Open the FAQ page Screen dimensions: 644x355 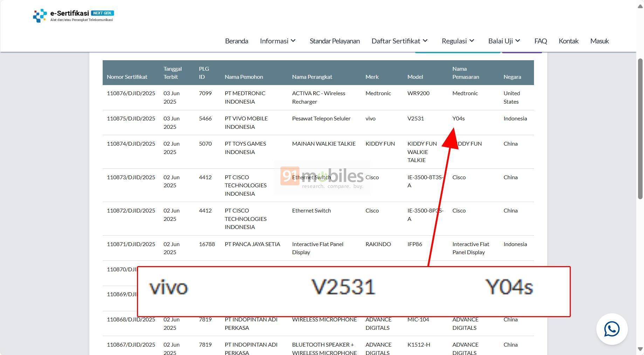(x=541, y=41)
